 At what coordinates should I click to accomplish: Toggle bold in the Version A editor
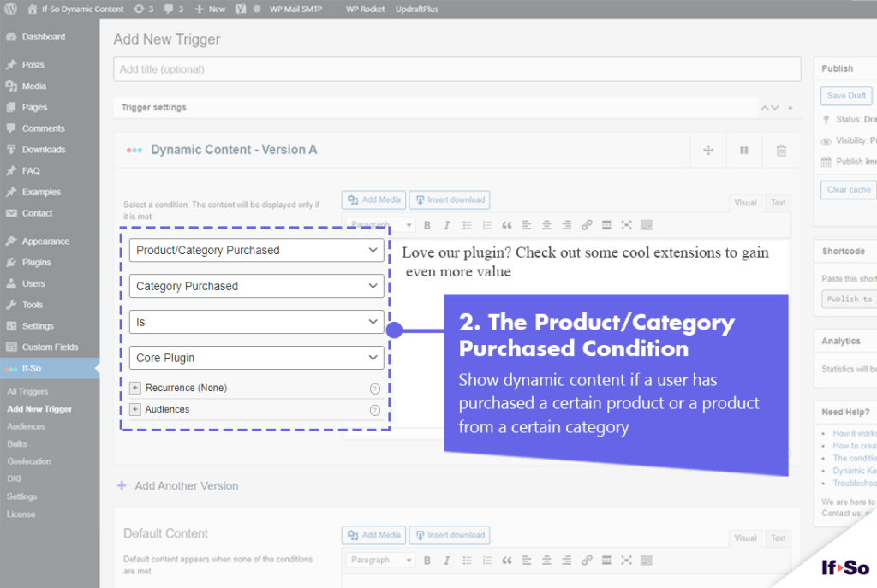pyautogui.click(x=427, y=225)
